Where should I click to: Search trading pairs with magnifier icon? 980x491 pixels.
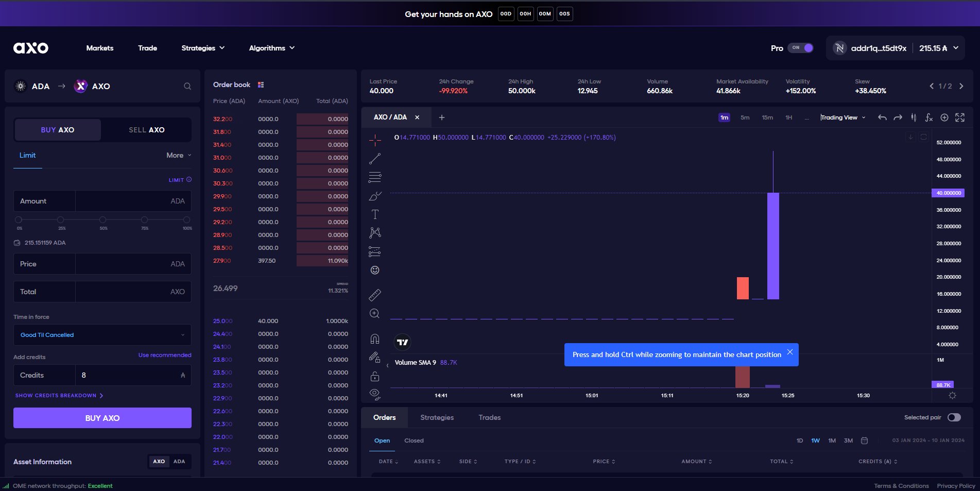[x=187, y=86]
